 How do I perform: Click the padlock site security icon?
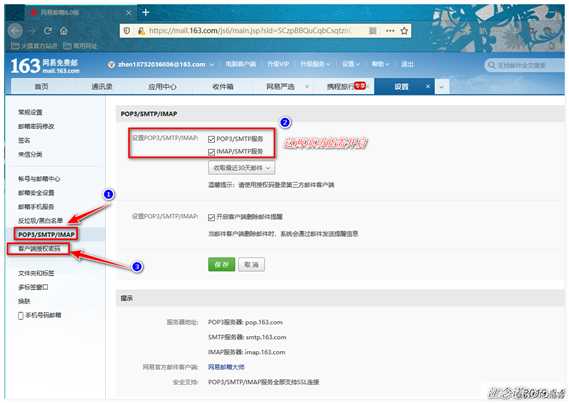[141, 31]
